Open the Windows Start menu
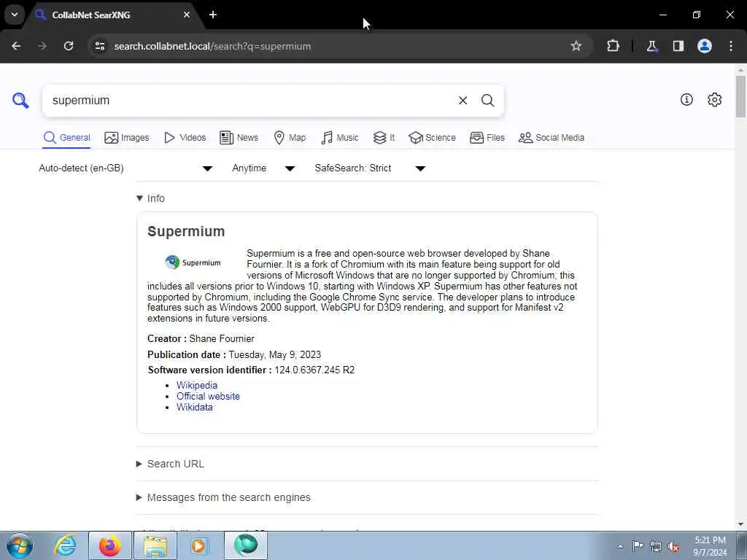Screen dimensions: 747x560 point(20,545)
